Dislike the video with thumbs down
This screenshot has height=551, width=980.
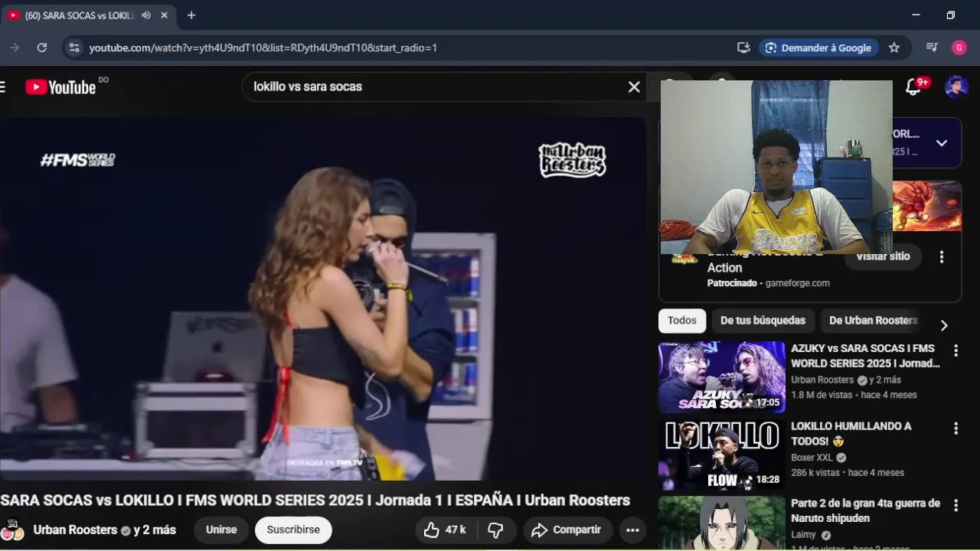(x=496, y=530)
